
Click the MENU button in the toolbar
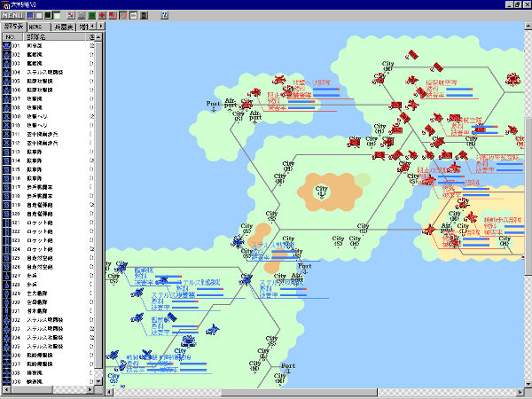coord(12,15)
